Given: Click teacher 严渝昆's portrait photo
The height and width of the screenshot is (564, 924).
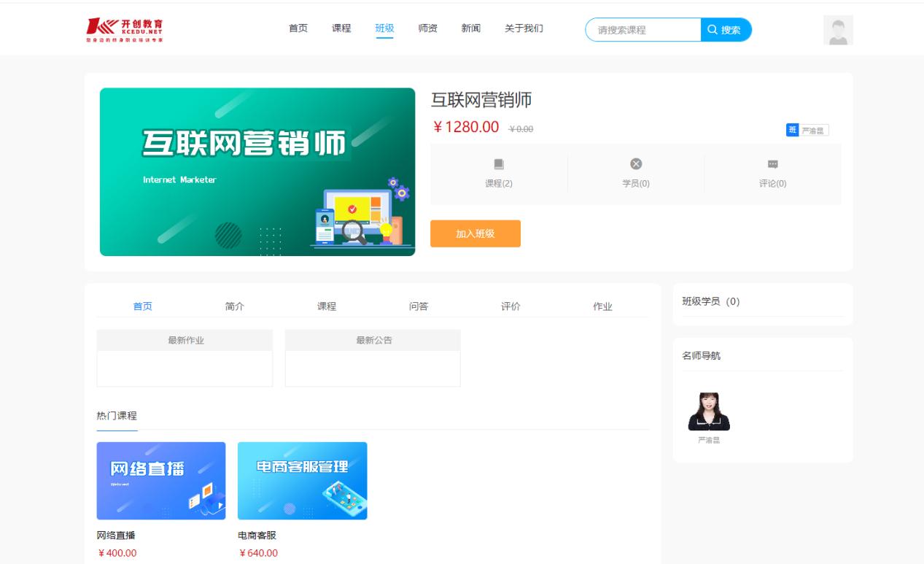Looking at the screenshot, I should point(709,412).
